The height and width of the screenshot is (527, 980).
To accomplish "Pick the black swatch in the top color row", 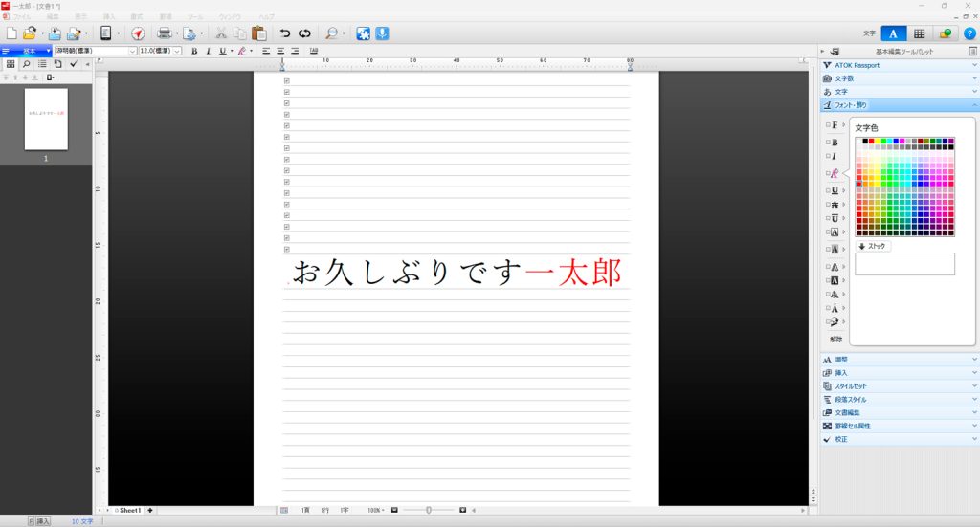I will 865,141.
